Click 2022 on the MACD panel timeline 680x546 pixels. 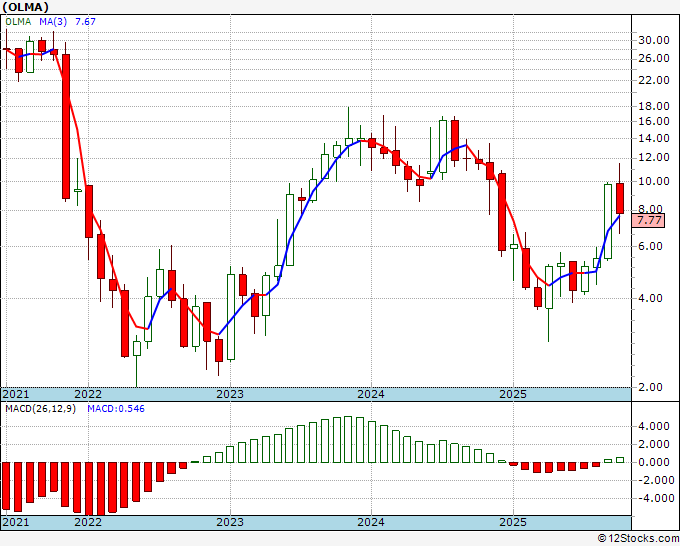click(x=88, y=522)
